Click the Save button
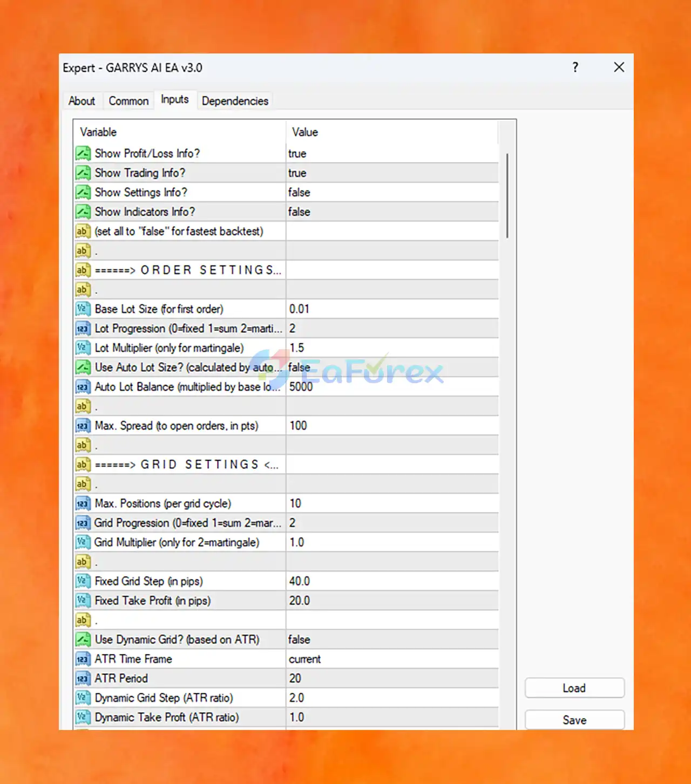The height and width of the screenshot is (784, 691). (x=574, y=720)
